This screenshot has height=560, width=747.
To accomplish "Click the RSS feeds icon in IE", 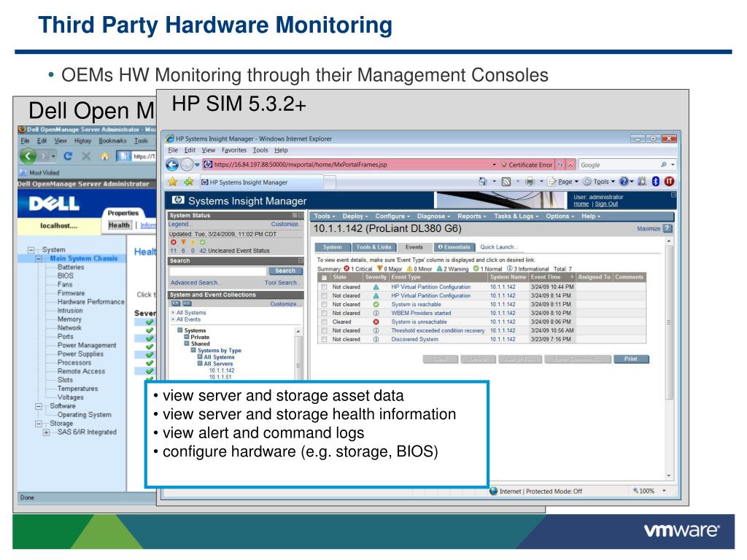I will [506, 182].
